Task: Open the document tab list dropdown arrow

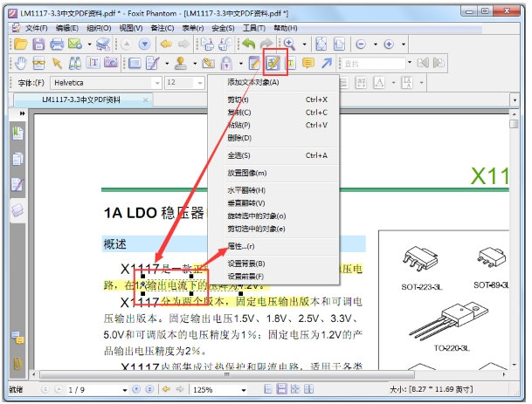Action: [x=515, y=100]
